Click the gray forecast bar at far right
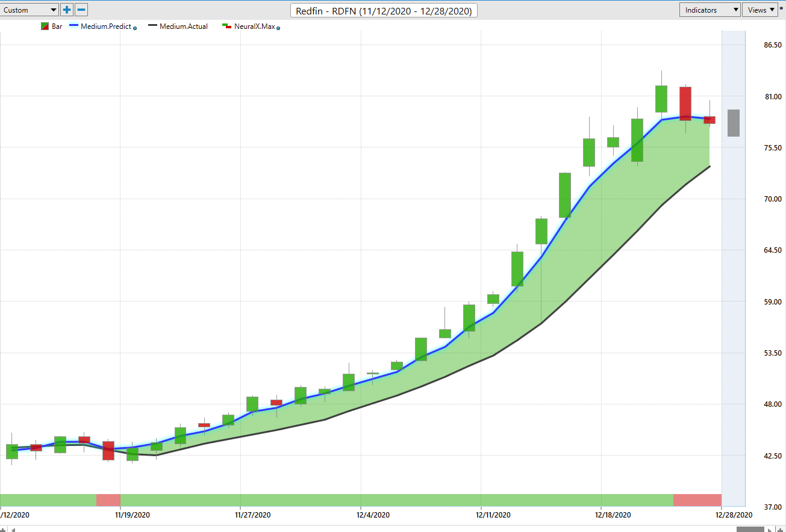786x532 pixels. [734, 123]
